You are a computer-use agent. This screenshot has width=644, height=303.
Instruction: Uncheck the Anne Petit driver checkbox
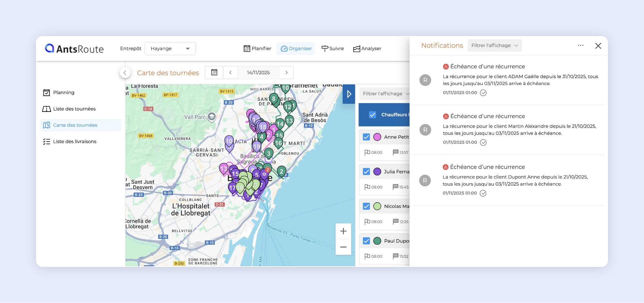366,137
